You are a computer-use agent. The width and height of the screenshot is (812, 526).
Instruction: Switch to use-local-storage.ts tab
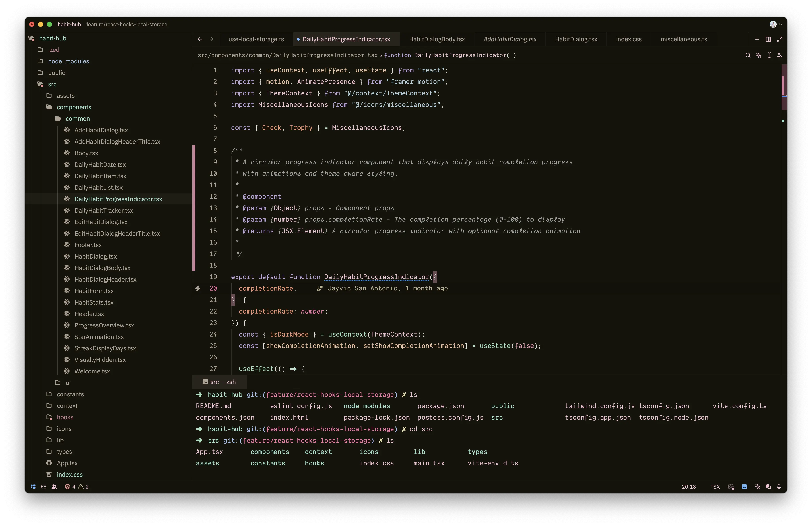pyautogui.click(x=256, y=39)
